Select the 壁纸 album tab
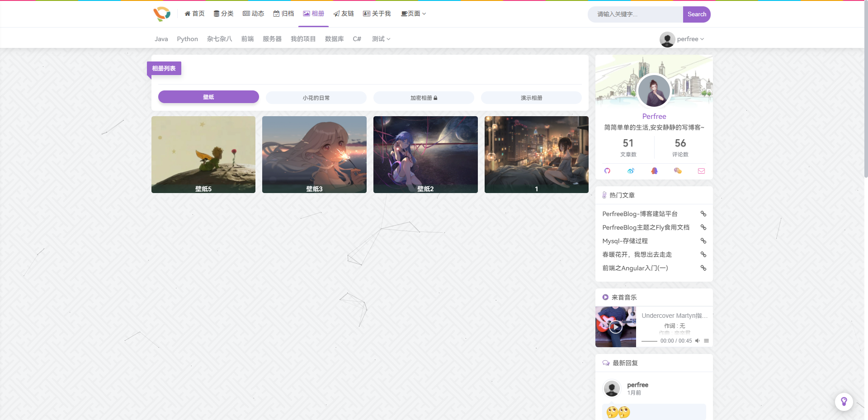Screen dimensions: 868x420 (208, 97)
